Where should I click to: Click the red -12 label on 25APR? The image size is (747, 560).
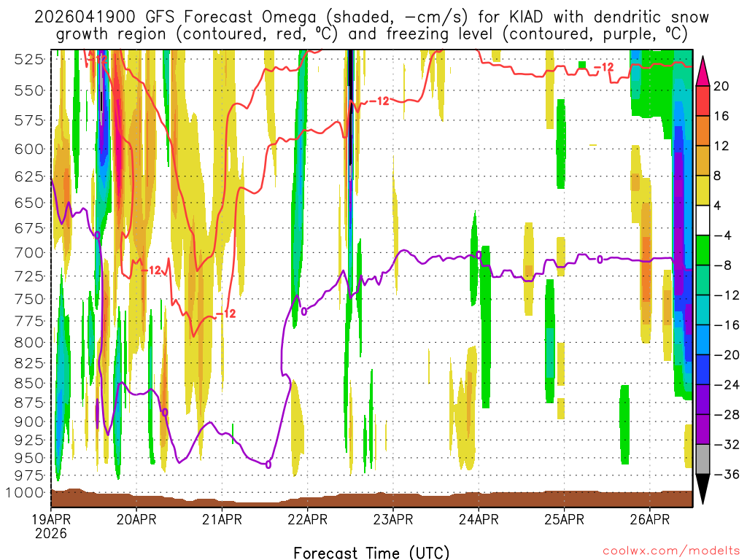pos(603,67)
